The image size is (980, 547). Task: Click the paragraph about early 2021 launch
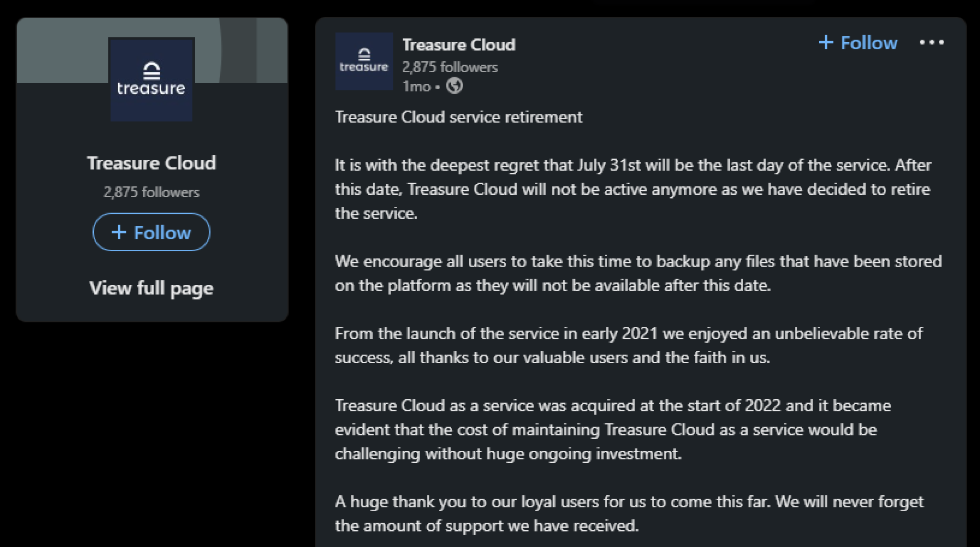point(629,346)
